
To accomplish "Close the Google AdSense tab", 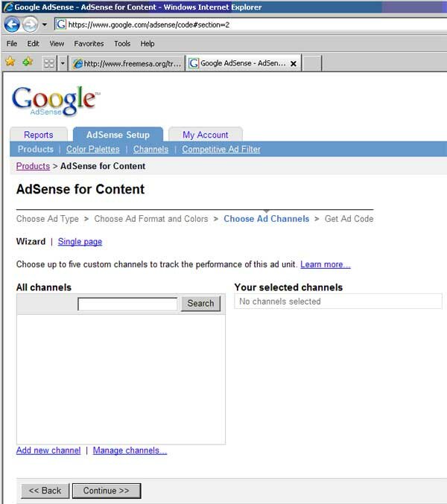I will point(294,63).
